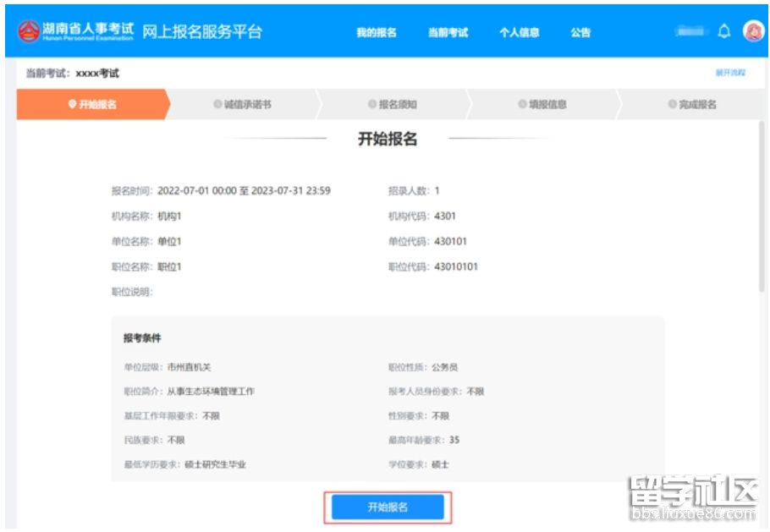Screen dimensions: 770x532
Task: Open the 个人信息 page
Action: (x=519, y=33)
